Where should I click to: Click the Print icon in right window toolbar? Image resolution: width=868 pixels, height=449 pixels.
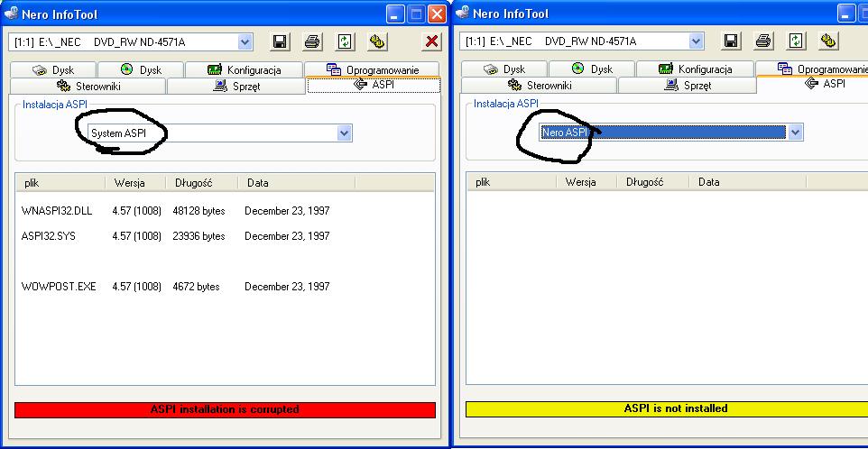(763, 41)
